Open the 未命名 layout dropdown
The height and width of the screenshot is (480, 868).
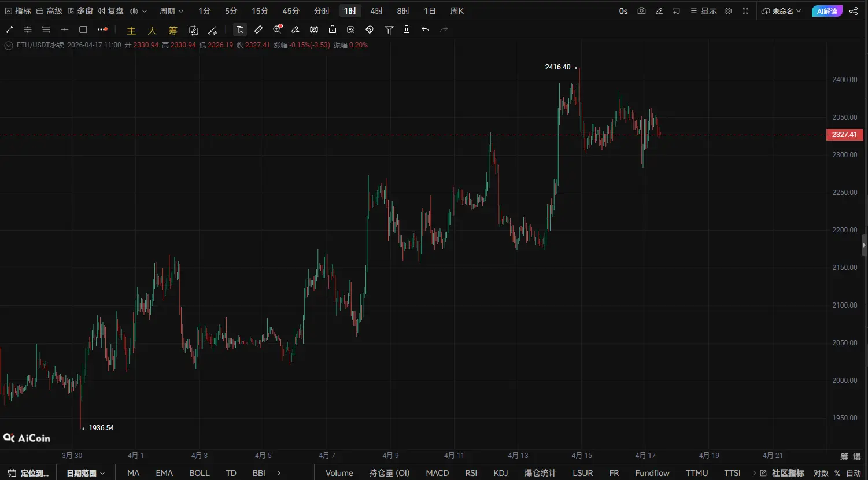click(782, 11)
